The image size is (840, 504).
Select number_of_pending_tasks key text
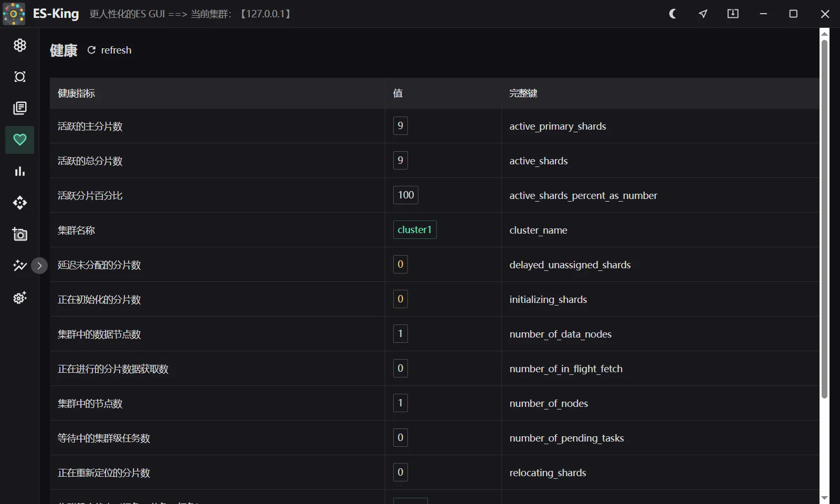(566, 438)
